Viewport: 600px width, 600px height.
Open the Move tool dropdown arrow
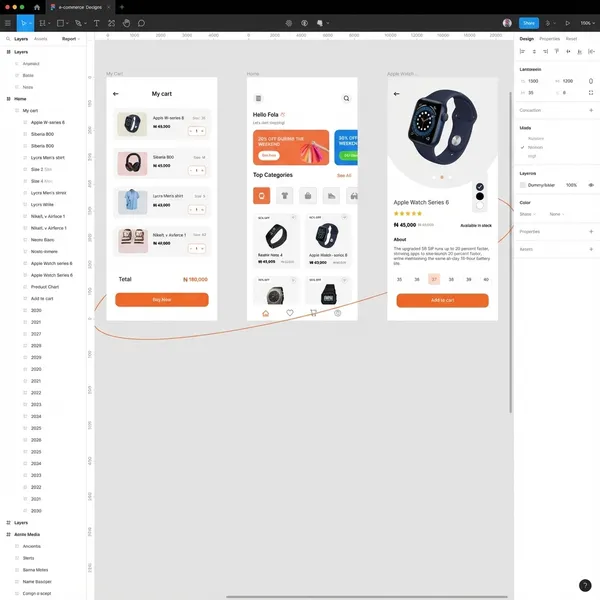(30, 23)
